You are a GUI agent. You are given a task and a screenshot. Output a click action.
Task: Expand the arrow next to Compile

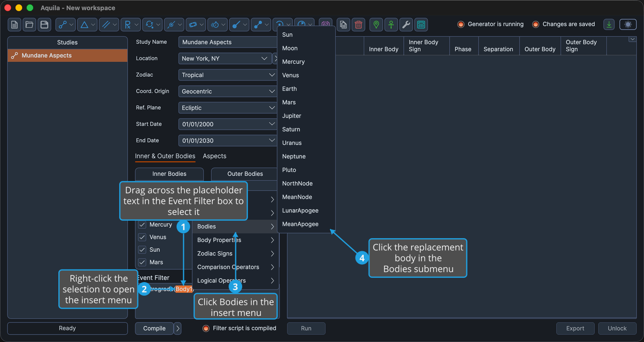(x=178, y=328)
